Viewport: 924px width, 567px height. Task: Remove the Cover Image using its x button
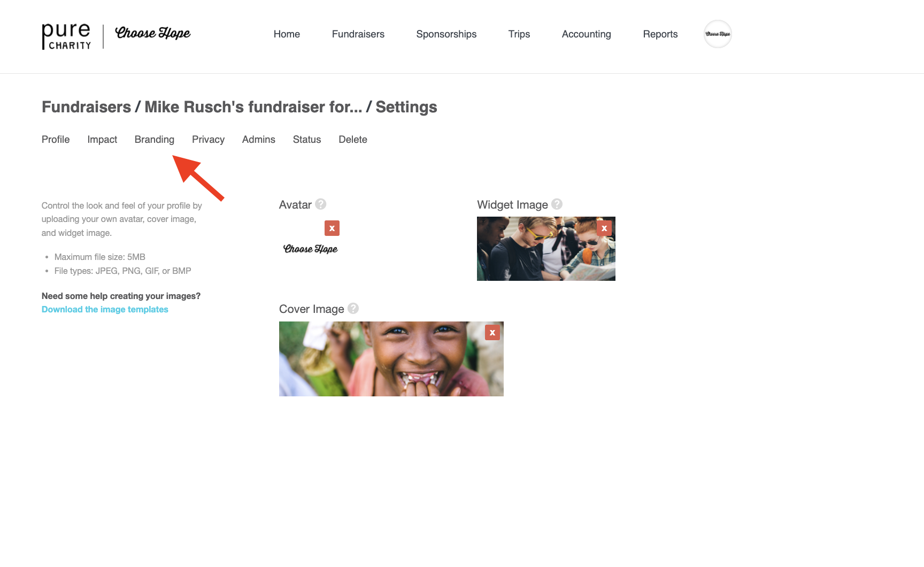[x=492, y=332]
